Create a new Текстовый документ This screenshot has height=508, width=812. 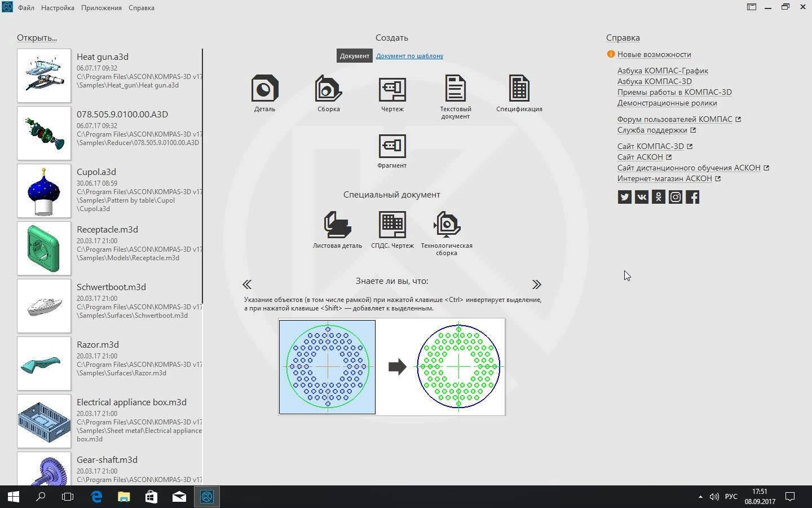pyautogui.click(x=455, y=97)
